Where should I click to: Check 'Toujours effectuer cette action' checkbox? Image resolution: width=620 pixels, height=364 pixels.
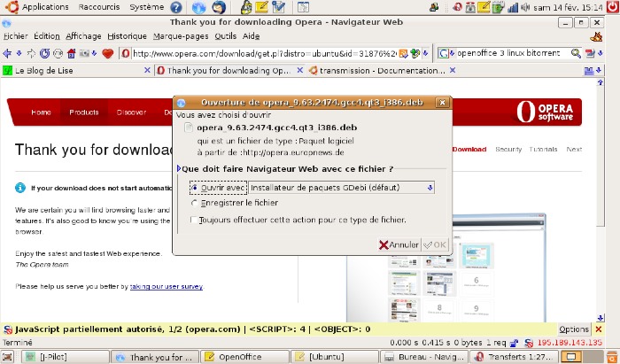[195, 220]
